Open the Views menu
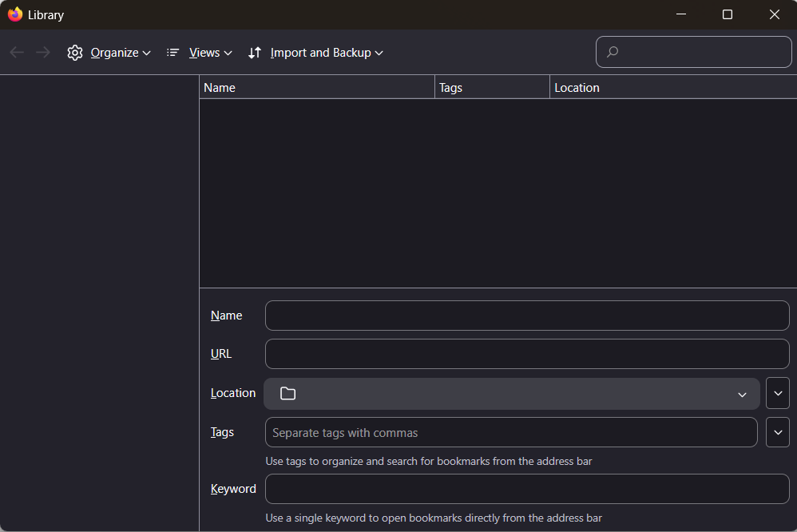The image size is (797, 532). (200, 53)
